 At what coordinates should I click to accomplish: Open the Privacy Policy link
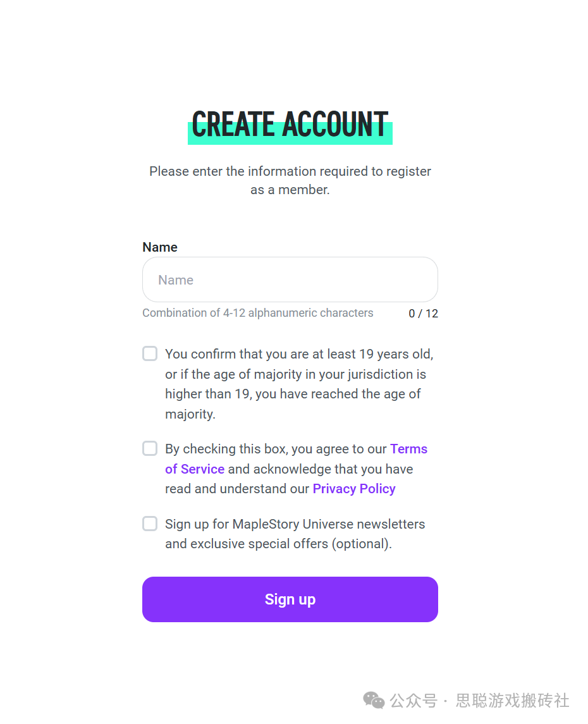(354, 489)
